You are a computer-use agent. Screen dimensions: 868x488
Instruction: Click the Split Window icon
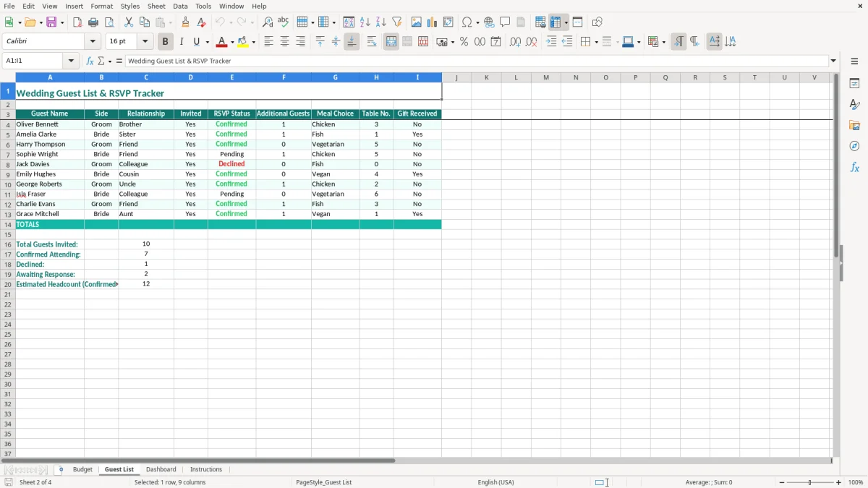(x=577, y=22)
